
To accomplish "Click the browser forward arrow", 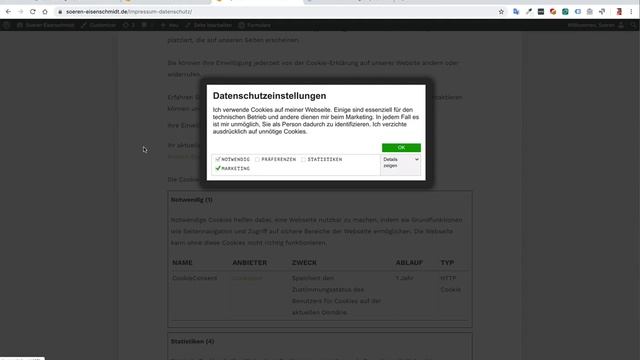I will tap(20, 12).
